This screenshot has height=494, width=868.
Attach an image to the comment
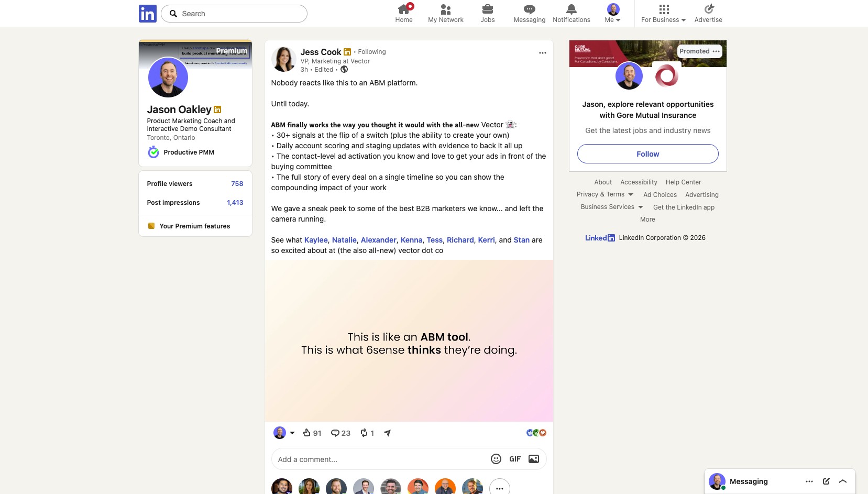click(x=534, y=459)
